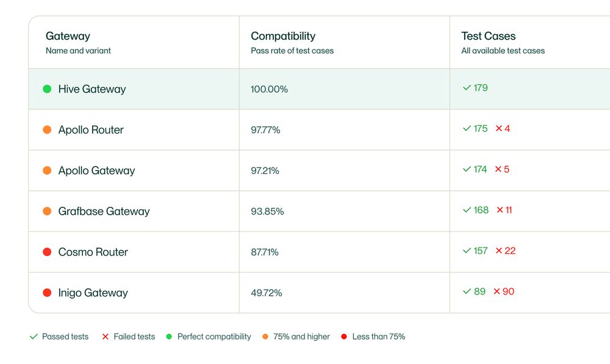Viewport: 610px width, 364px height.
Task: Click the green checkmark next to 179
Action: click(467, 88)
